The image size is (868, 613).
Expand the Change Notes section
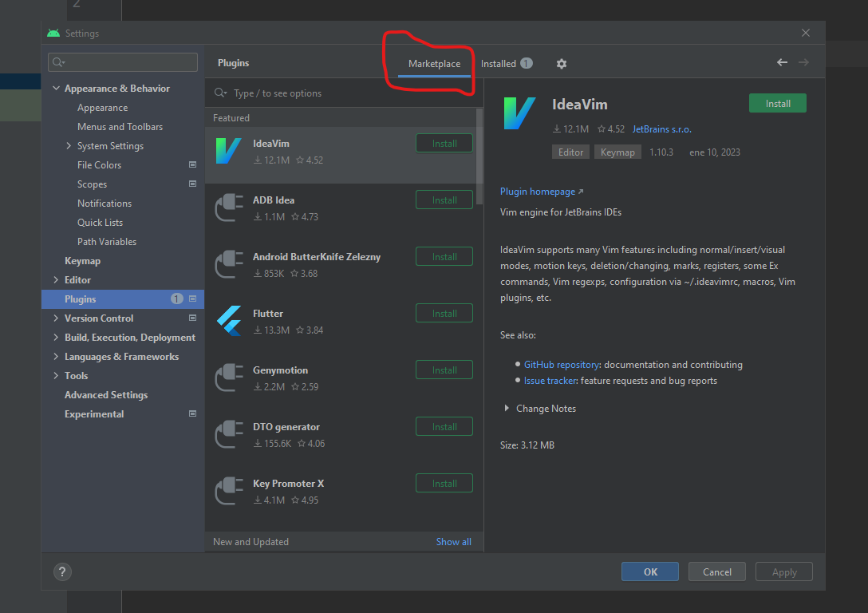pyautogui.click(x=507, y=409)
